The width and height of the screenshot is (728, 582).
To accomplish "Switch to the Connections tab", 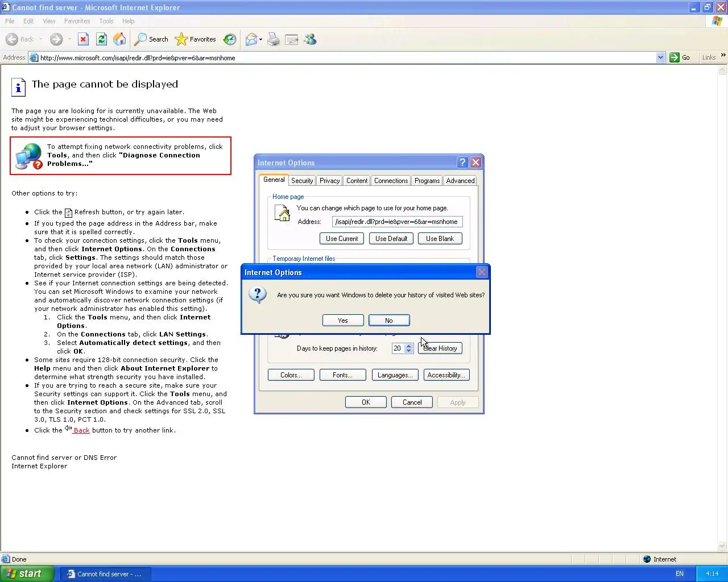I will point(391,181).
